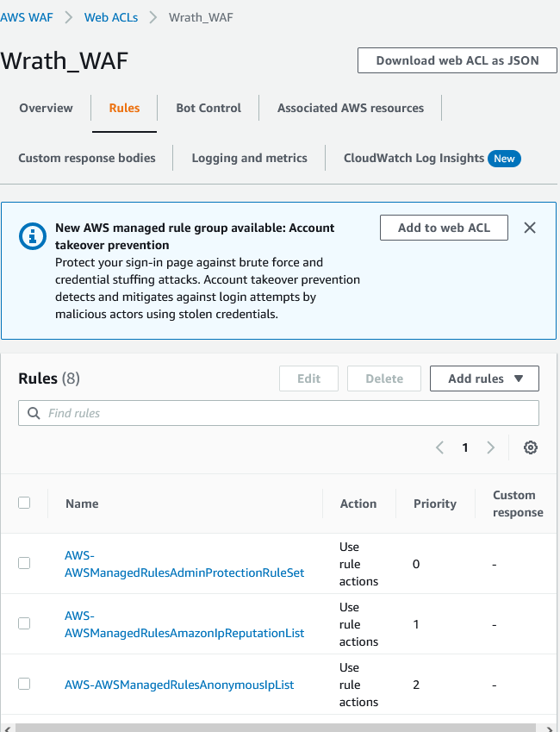Expand the Add rules dropdown
The height and width of the screenshot is (732, 560).
(x=484, y=379)
